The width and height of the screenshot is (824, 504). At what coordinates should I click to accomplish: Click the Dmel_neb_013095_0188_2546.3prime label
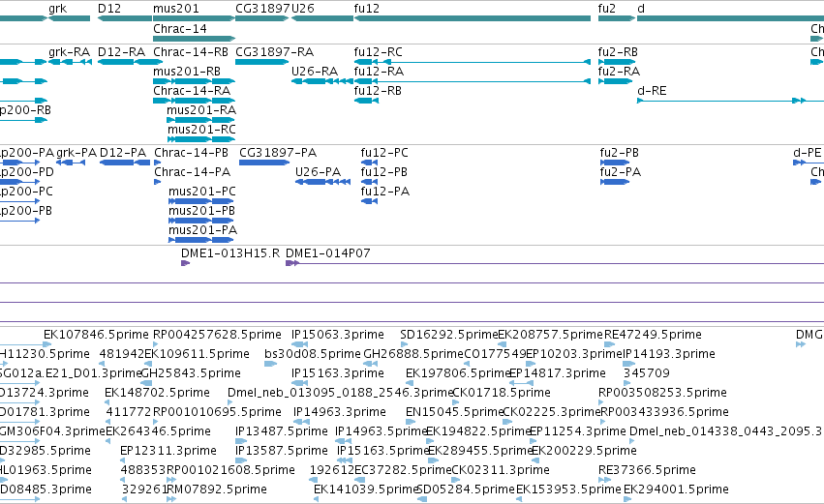340,393
